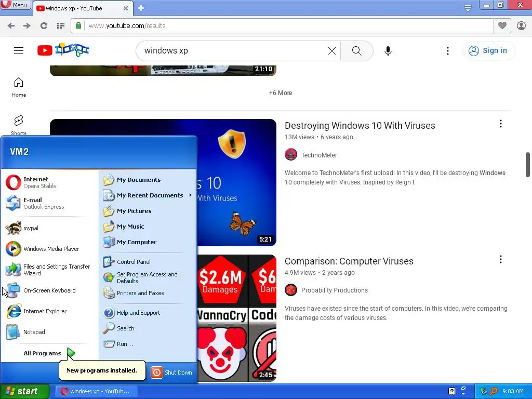The width and height of the screenshot is (532, 399).
Task: Open Comparison: Computer Viruses video title
Action: (349, 261)
